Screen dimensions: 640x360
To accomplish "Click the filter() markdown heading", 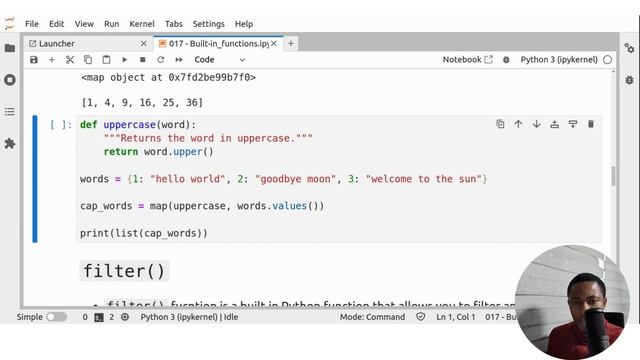I will click(x=124, y=271).
